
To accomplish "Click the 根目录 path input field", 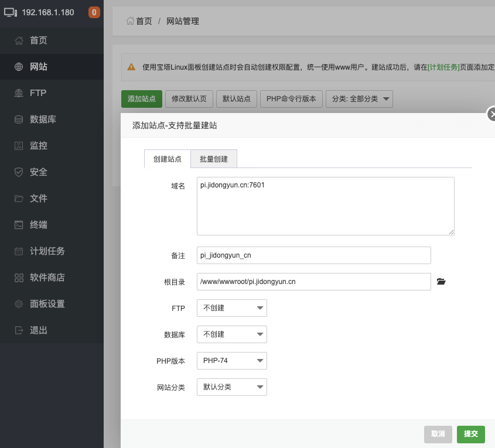I will (x=314, y=282).
